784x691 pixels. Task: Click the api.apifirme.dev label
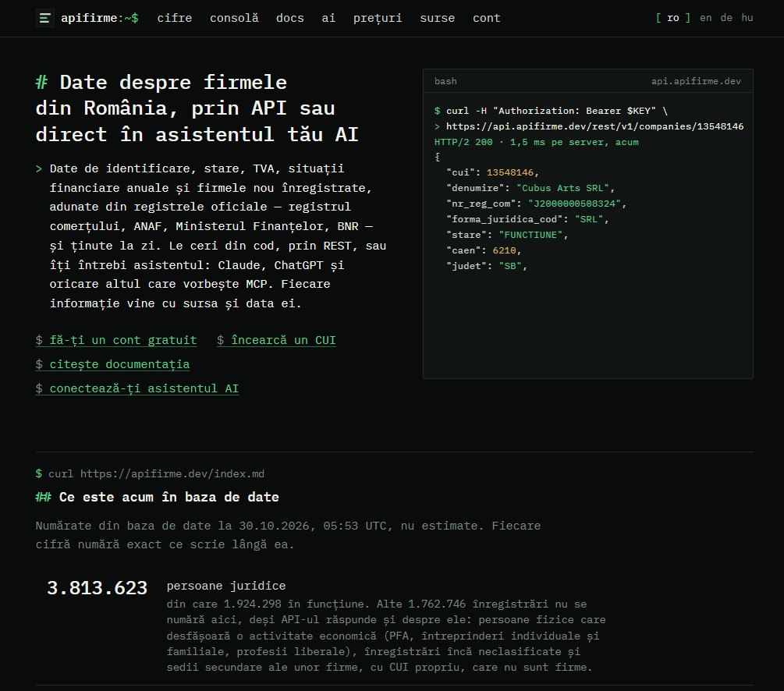[x=696, y=81]
